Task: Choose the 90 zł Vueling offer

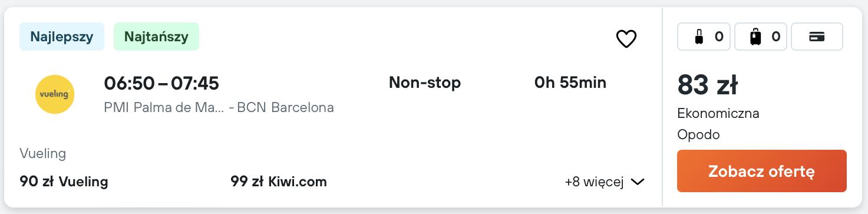Action: pos(64,182)
